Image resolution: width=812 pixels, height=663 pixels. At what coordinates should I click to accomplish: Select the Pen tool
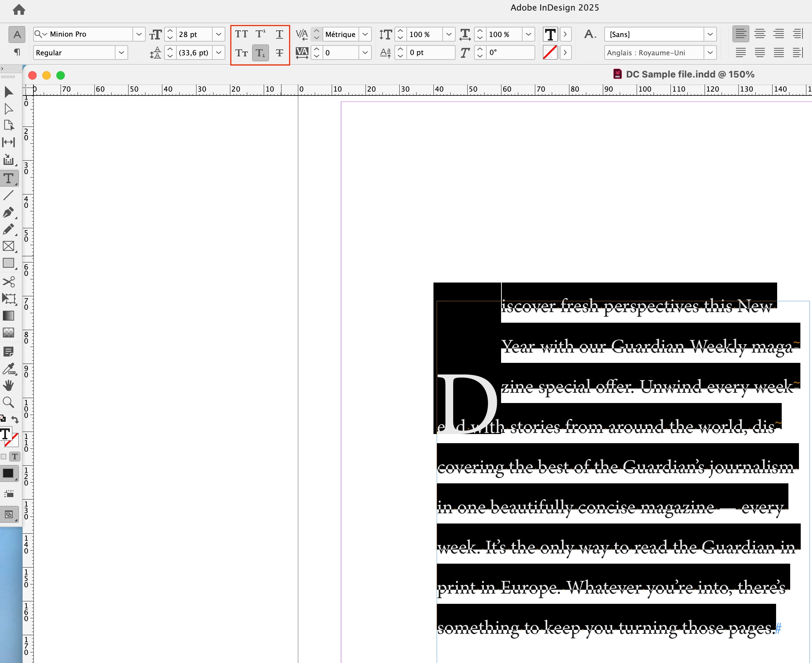(x=8, y=212)
